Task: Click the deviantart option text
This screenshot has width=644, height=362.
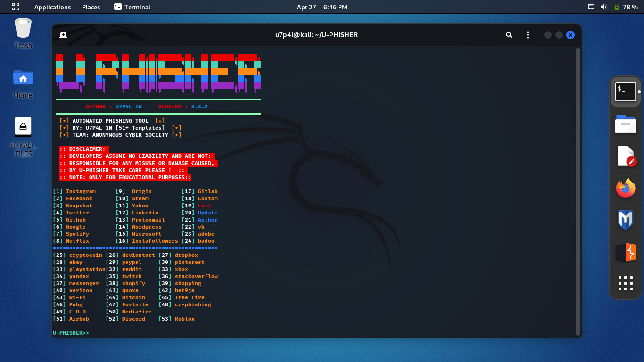Action: point(139,255)
